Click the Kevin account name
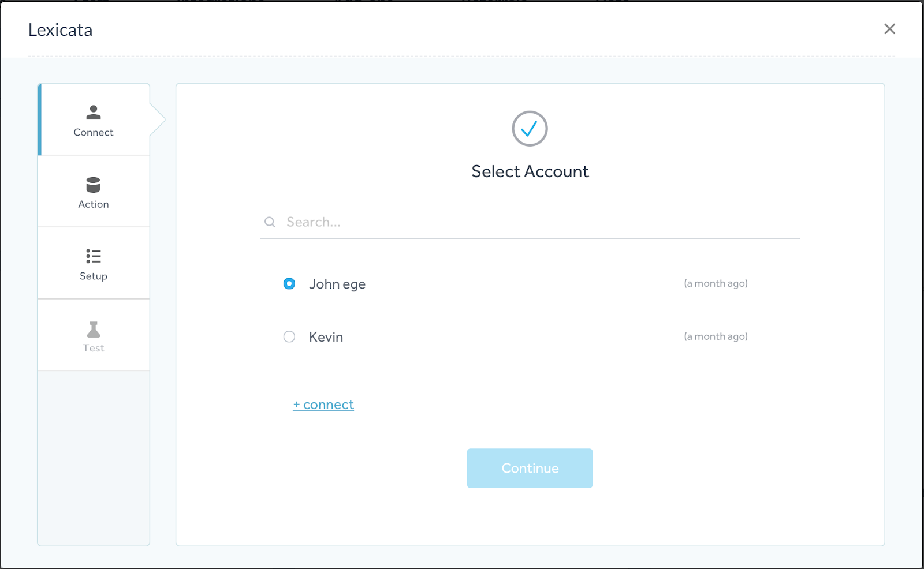The height and width of the screenshot is (569, 924). point(326,337)
